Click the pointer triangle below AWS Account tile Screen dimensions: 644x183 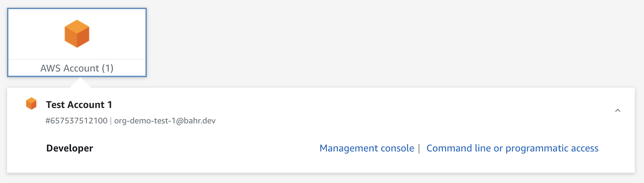[80, 83]
